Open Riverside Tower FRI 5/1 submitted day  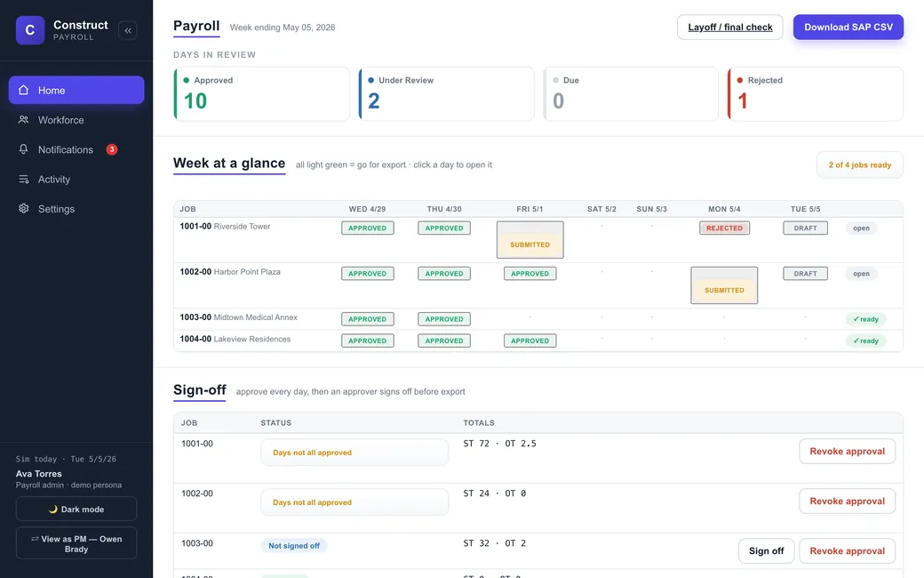(530, 239)
